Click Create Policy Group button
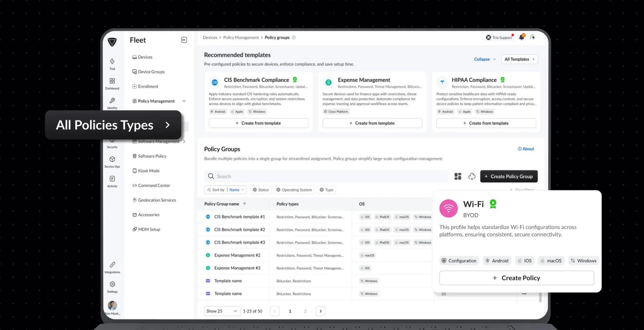This screenshot has width=644, height=330. (509, 176)
